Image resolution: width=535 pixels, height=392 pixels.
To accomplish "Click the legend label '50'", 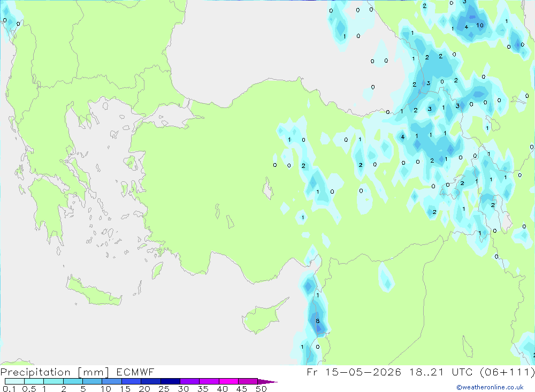I will click(x=261, y=389).
